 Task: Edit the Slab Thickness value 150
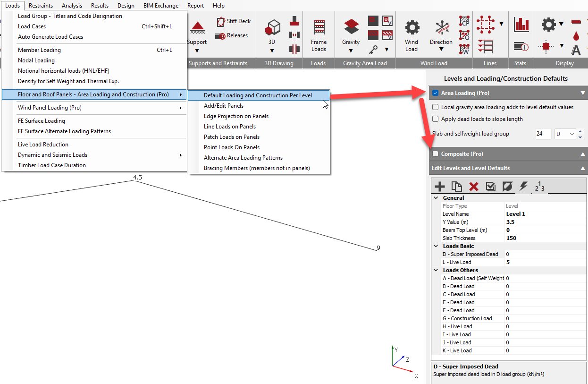546,238
